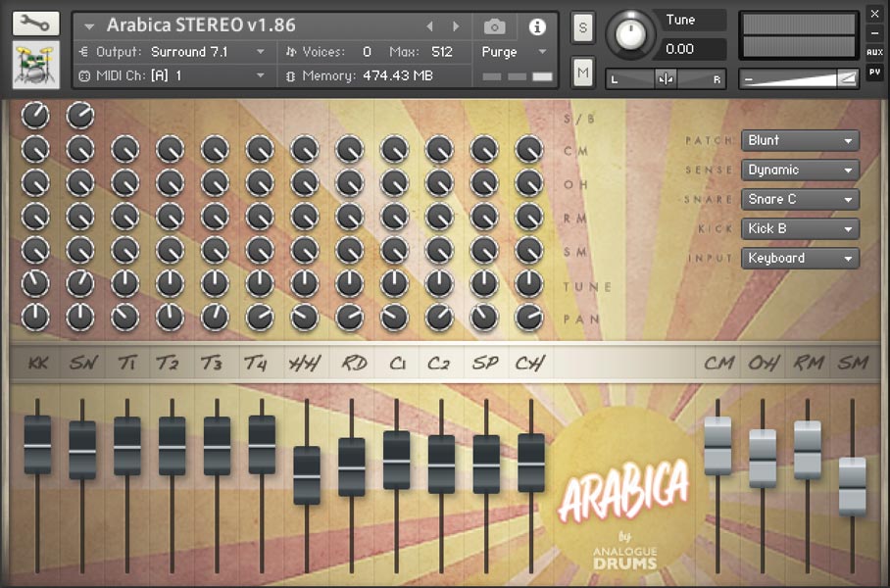Viewport: 890px width, 588px height.
Task: Click the HH channel OH knob
Action: [305, 182]
